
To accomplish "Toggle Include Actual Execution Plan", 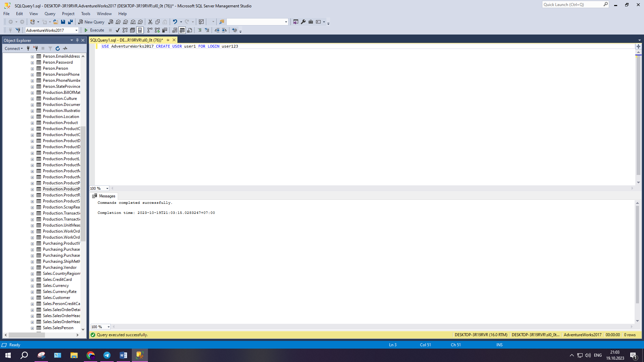I will (150, 30).
